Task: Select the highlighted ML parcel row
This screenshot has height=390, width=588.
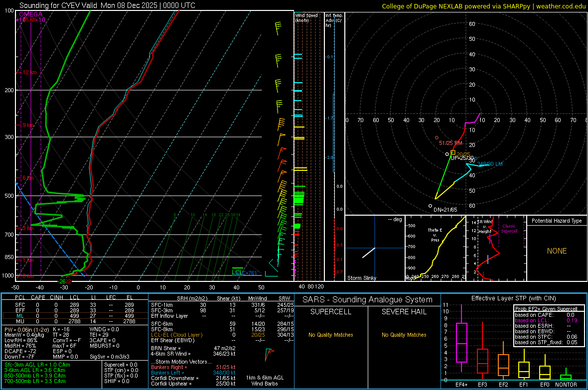Action: (x=75, y=316)
